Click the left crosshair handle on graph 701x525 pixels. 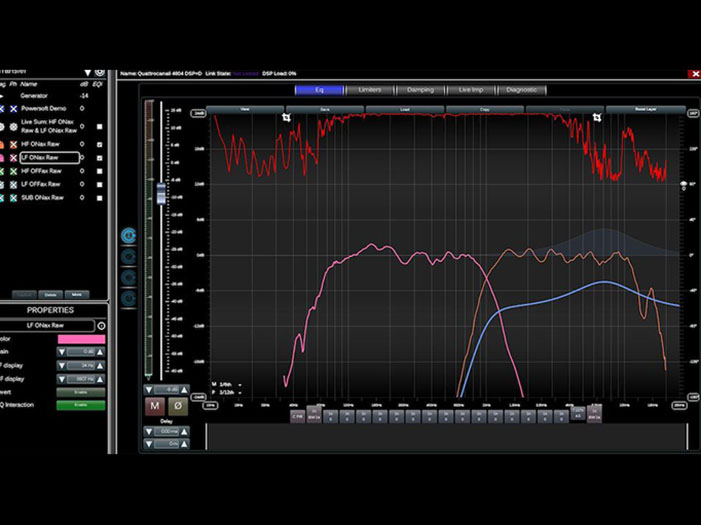(287, 117)
